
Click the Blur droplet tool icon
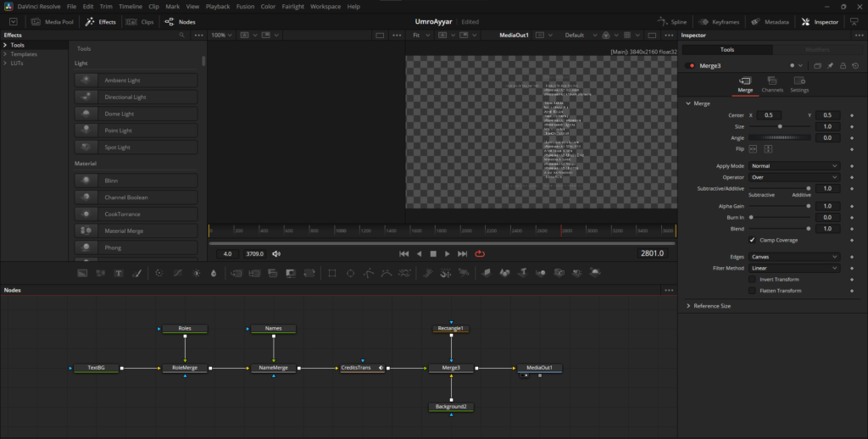(214, 273)
